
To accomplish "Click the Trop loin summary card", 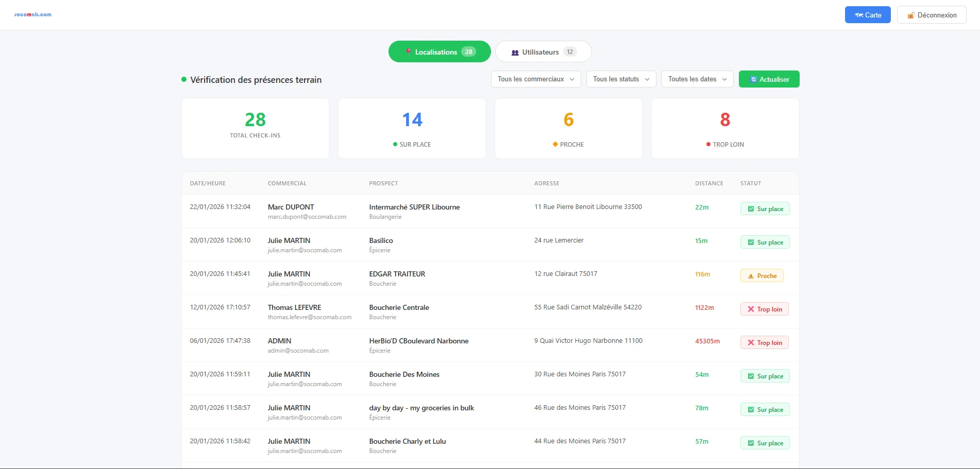I will (725, 129).
